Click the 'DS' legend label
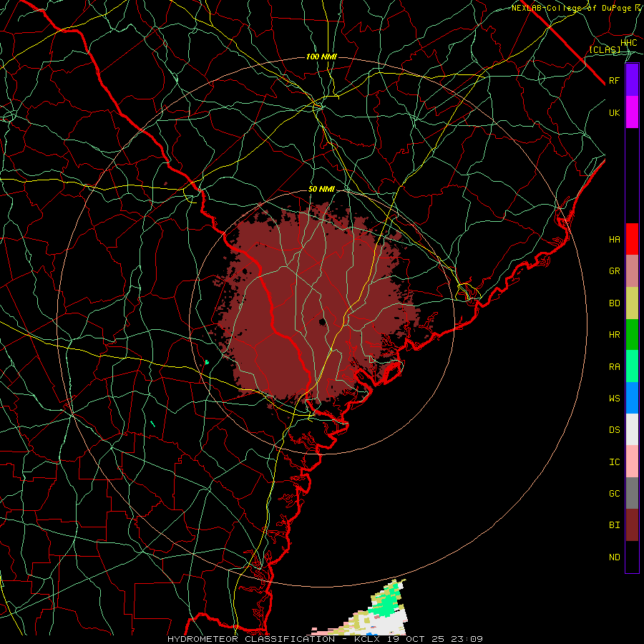The width and height of the screenshot is (644, 644). tap(614, 430)
